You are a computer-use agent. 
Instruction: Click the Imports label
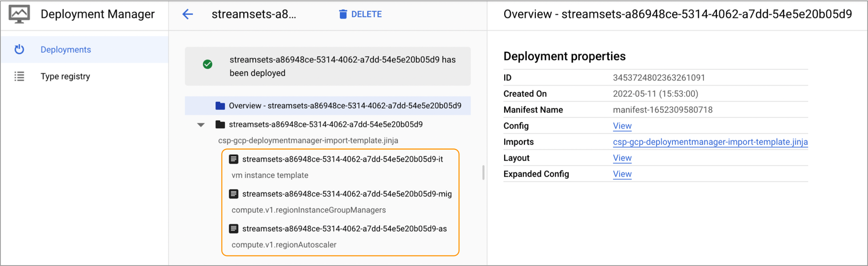click(518, 142)
